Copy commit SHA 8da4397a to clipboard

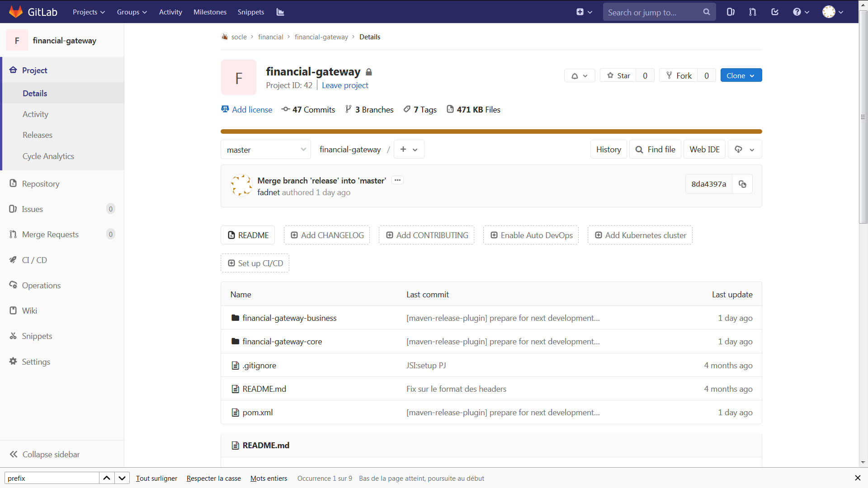(x=742, y=184)
